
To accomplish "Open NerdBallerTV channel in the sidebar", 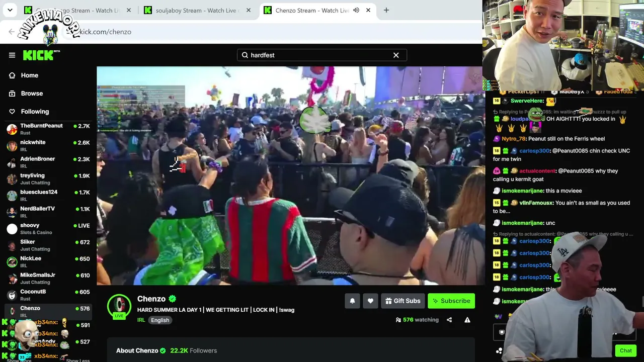I will pyautogui.click(x=48, y=212).
